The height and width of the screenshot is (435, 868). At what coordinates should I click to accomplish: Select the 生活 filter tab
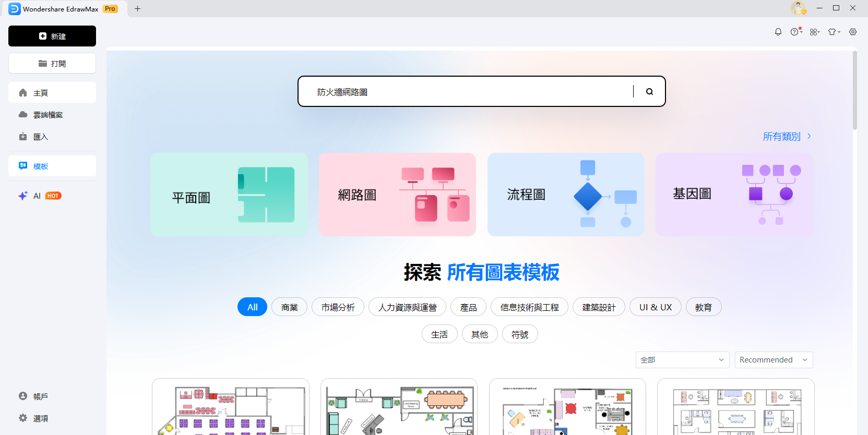pyautogui.click(x=439, y=334)
